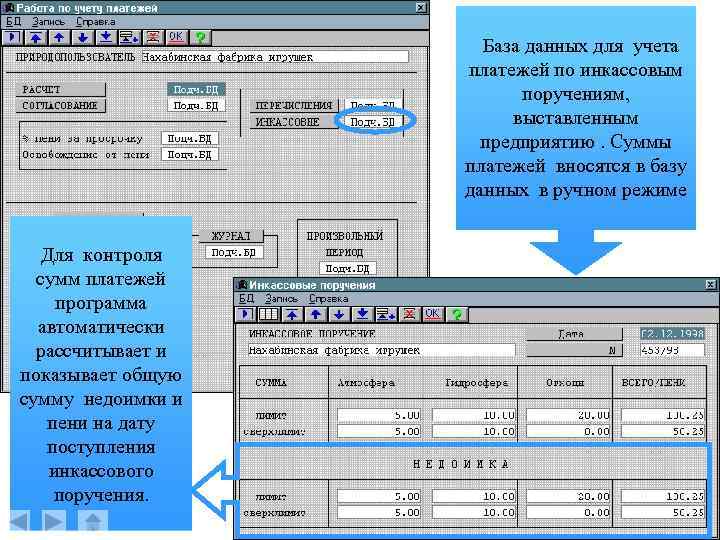Click СУММА лимит ВСЕГО/ПЕНИ field

click(663, 415)
